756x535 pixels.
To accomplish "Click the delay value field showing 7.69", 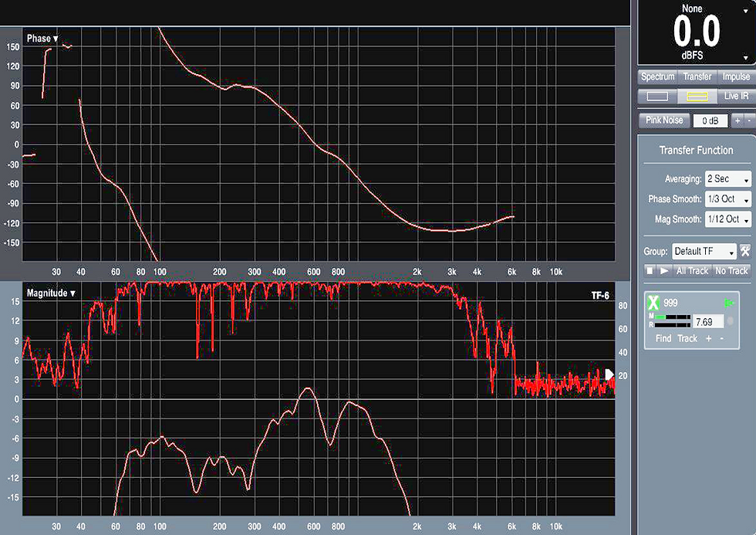I will [x=708, y=322].
